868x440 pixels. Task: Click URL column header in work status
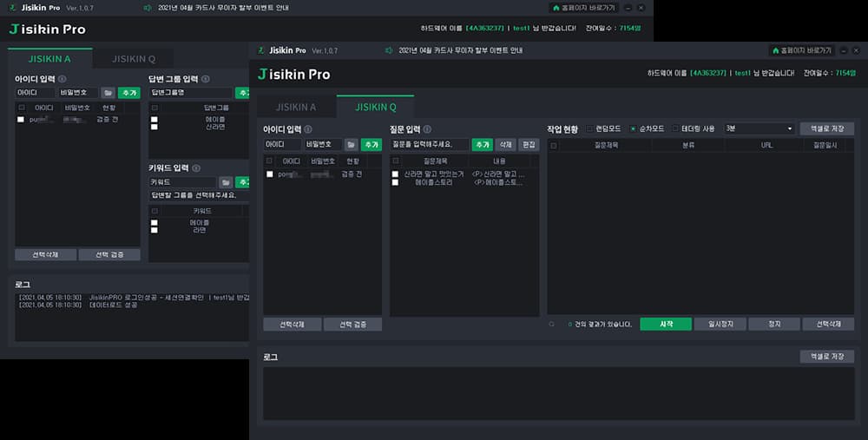pos(766,146)
